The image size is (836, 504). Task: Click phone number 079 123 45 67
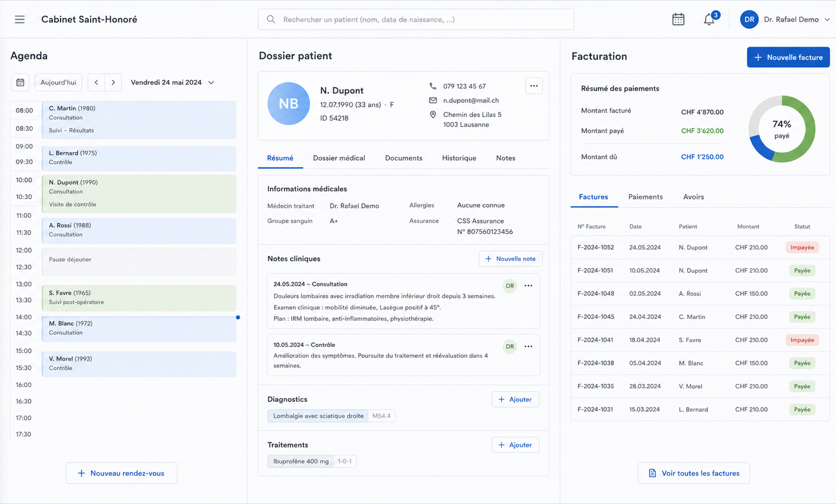point(464,86)
